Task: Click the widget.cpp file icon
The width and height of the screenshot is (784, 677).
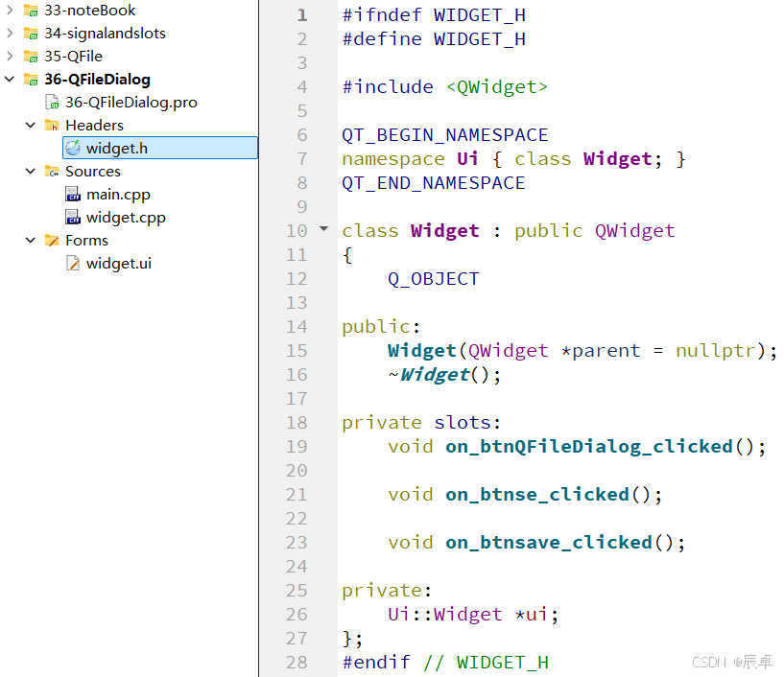Action: click(x=73, y=217)
